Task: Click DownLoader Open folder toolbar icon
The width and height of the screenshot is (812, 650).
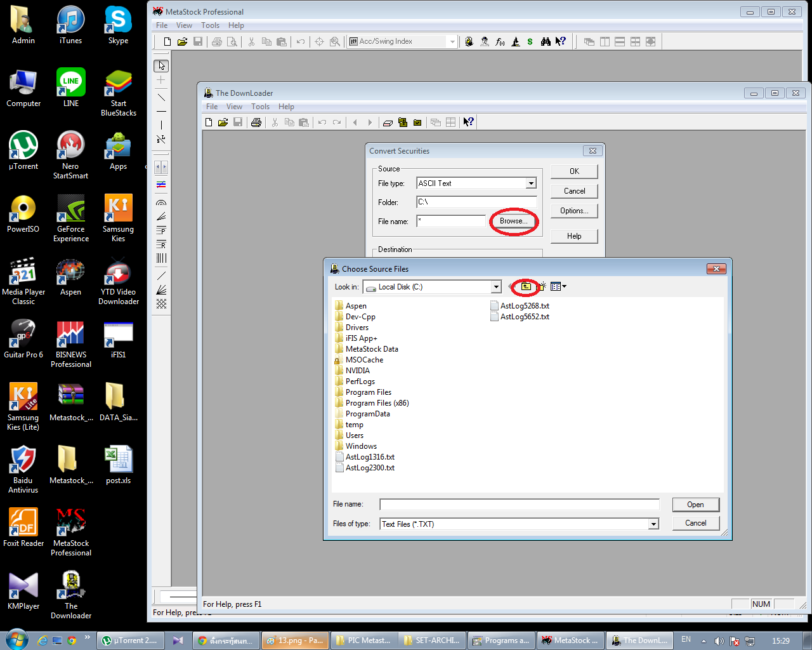Action: tap(223, 123)
